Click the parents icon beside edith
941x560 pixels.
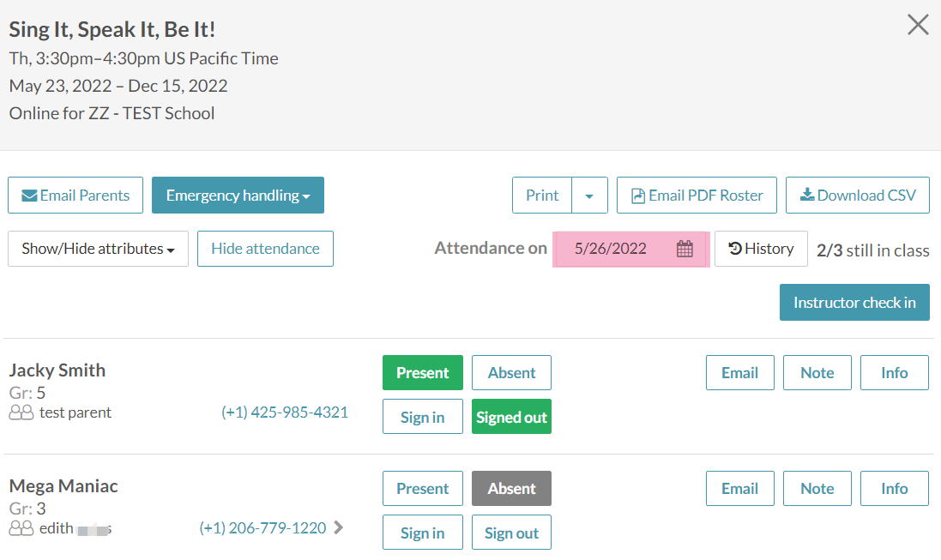pyautogui.click(x=21, y=528)
